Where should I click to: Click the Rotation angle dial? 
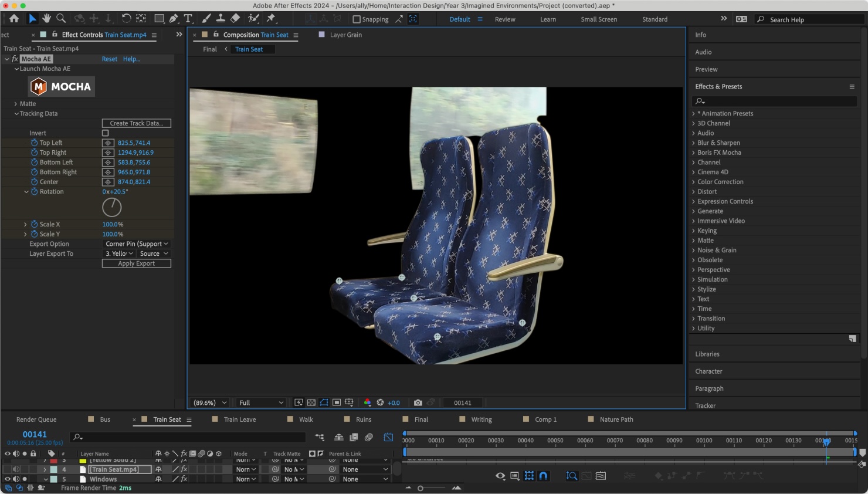pyautogui.click(x=111, y=207)
